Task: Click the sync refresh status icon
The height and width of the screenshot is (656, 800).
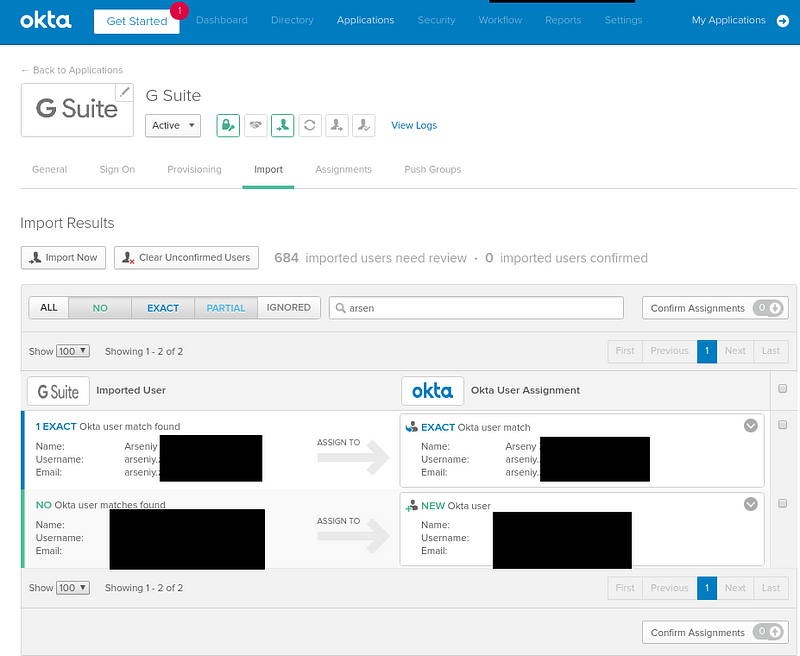Action: coord(310,125)
